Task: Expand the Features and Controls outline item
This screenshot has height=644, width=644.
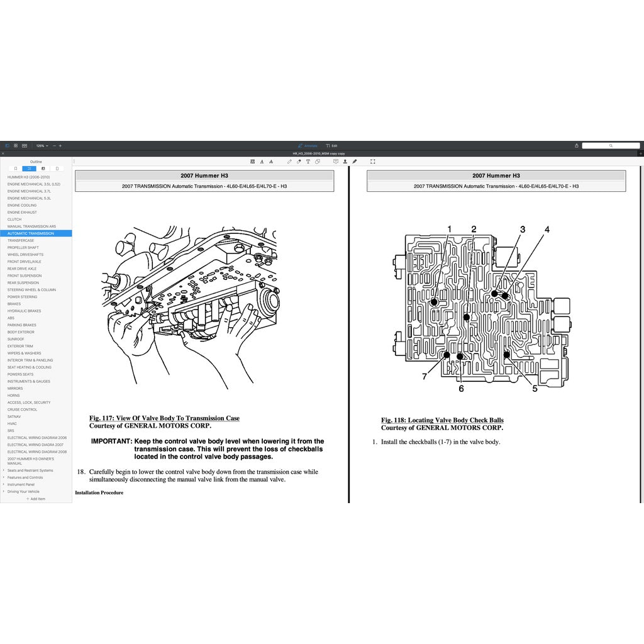Action: point(4,477)
